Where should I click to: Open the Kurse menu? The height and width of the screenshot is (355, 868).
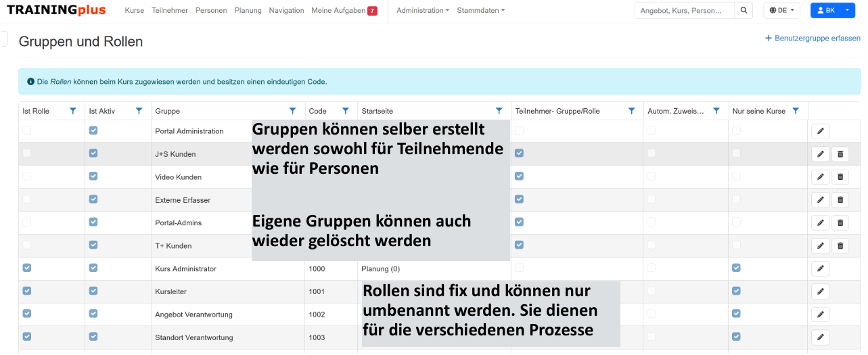(x=135, y=11)
